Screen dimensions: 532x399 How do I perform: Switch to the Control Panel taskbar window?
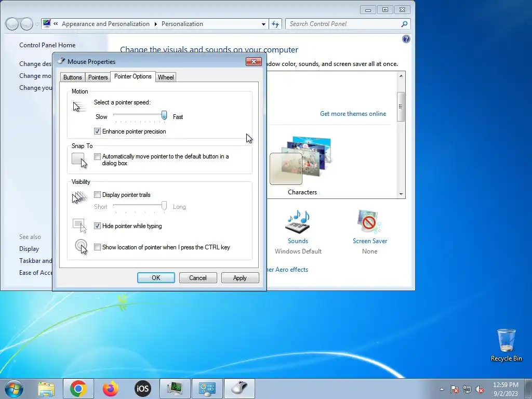tap(207, 389)
